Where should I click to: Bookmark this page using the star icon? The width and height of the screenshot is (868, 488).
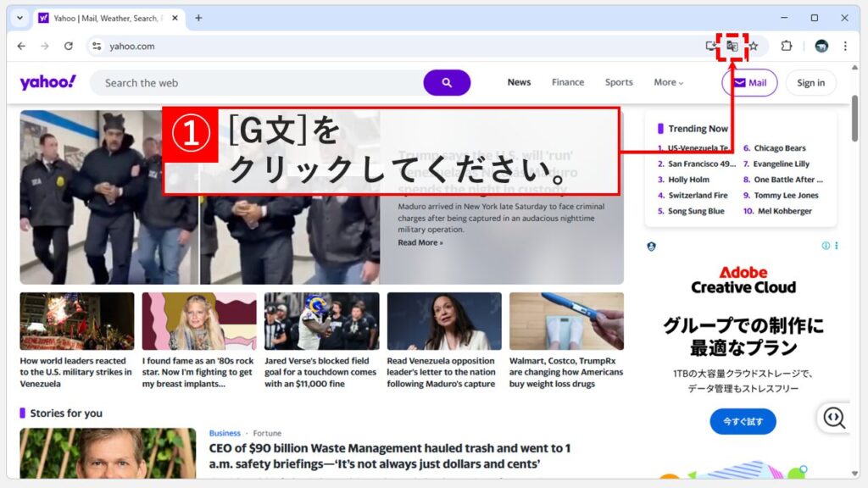(754, 47)
